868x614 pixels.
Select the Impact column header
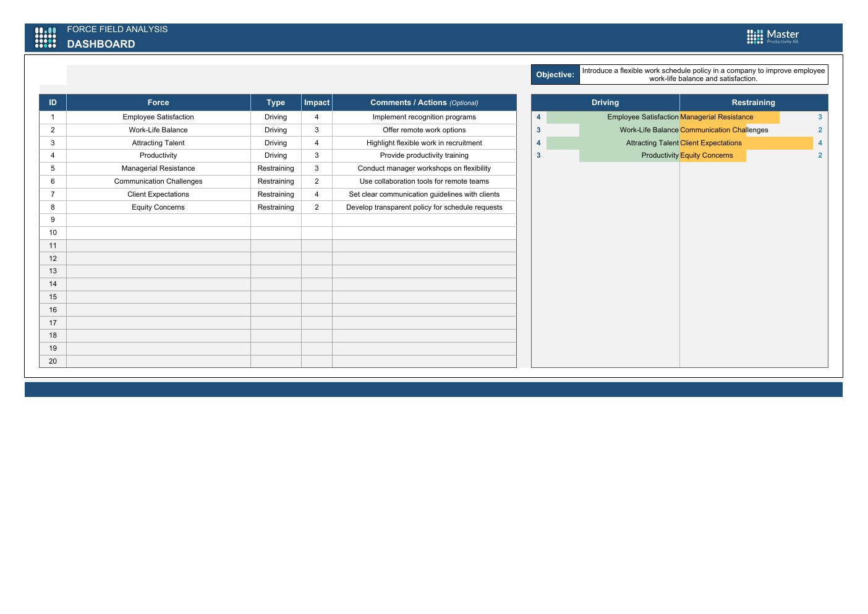317,103
